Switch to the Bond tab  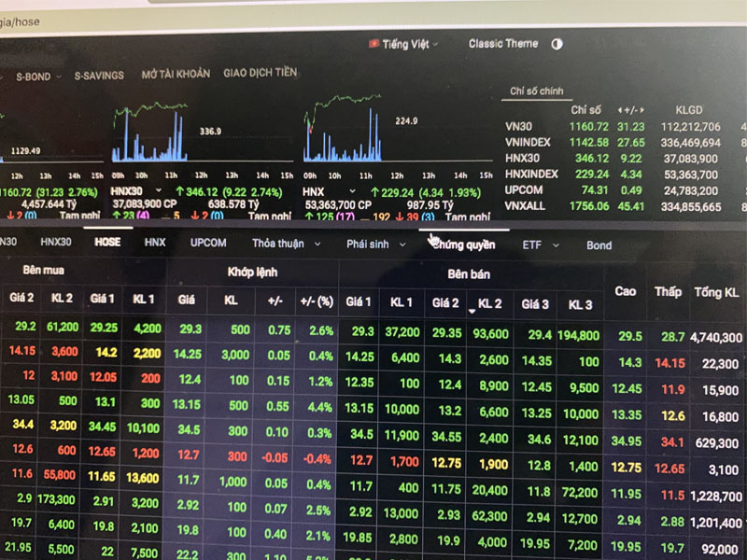[x=599, y=245]
